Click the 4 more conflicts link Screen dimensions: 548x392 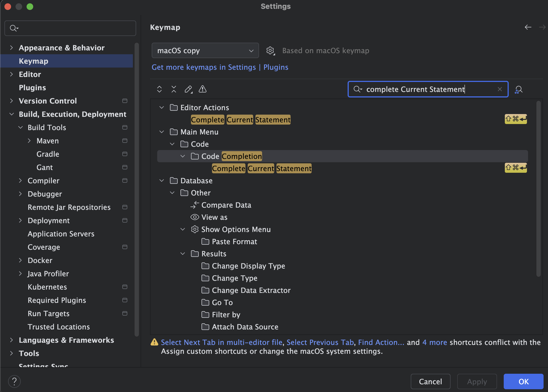click(x=435, y=342)
